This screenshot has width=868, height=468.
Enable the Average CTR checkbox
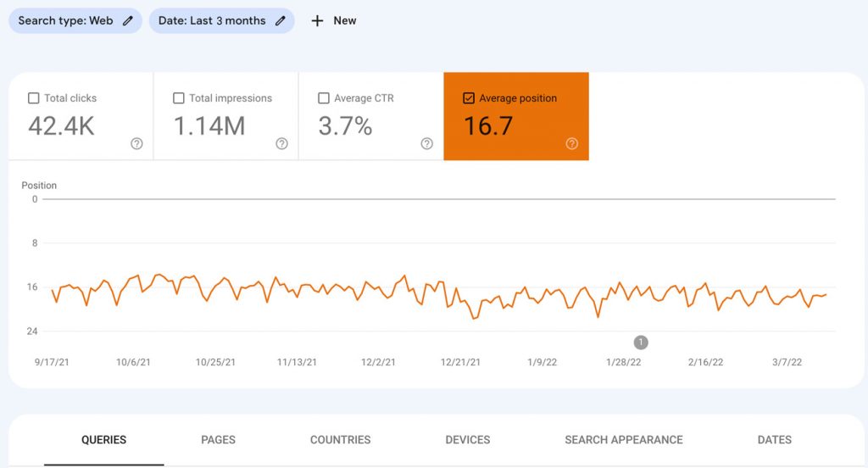[324, 98]
